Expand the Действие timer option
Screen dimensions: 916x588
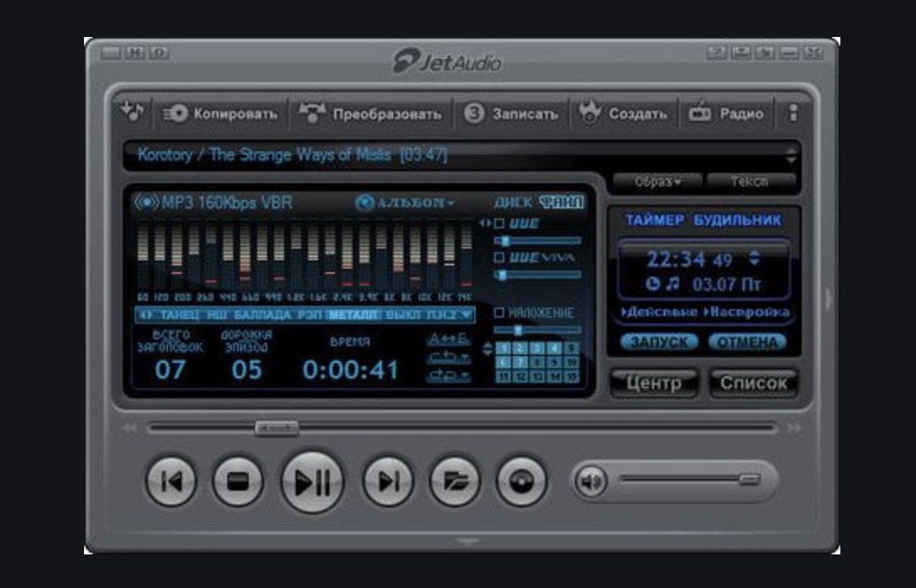point(659,312)
